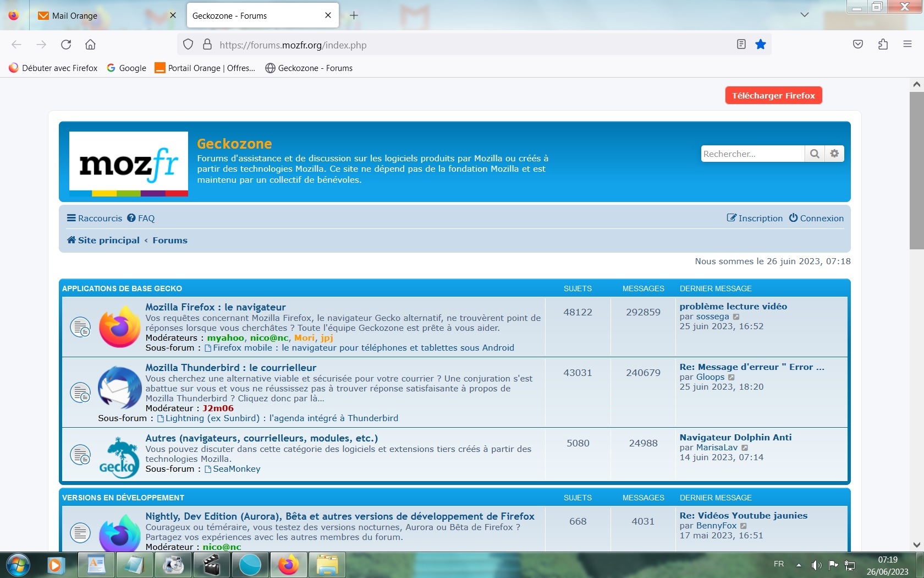Viewport: 924px width, 578px height.
Task: Click the Télécharger Firefox button
Action: point(773,95)
